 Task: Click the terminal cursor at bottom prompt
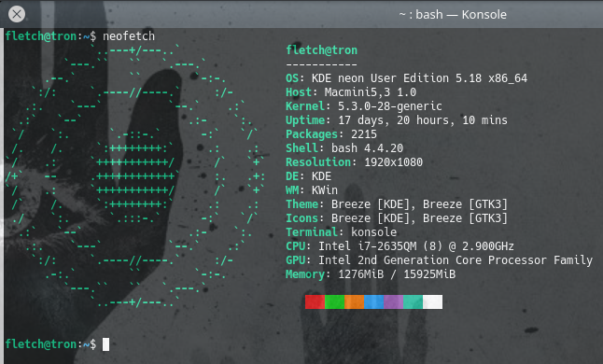[x=105, y=344]
